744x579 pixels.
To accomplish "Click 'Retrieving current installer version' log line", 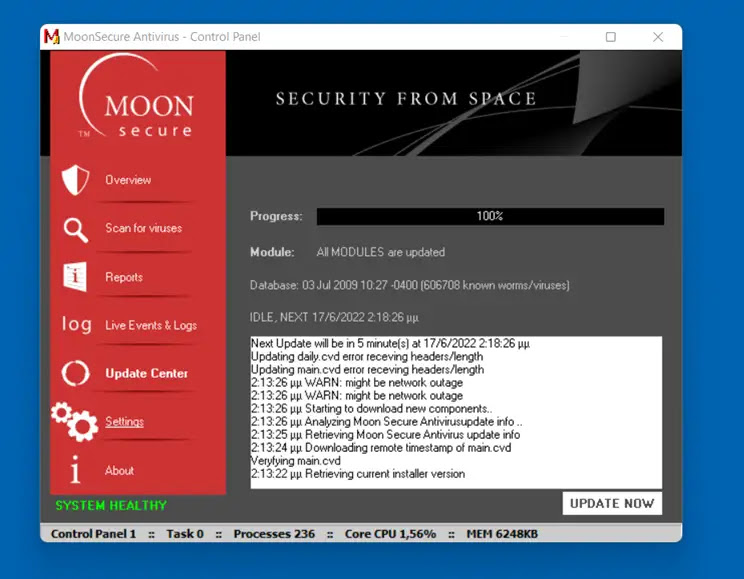I will pyautogui.click(x=358, y=474).
